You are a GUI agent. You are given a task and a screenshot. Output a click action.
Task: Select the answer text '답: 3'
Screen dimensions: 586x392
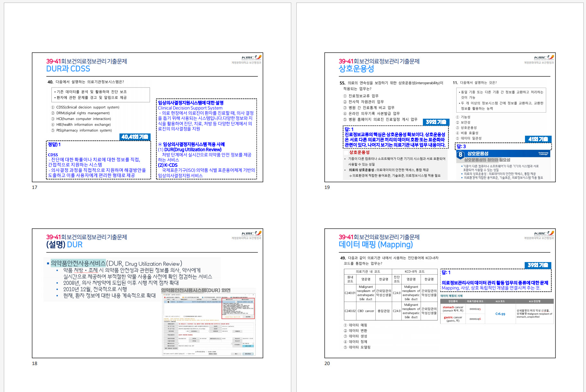click(x=461, y=146)
